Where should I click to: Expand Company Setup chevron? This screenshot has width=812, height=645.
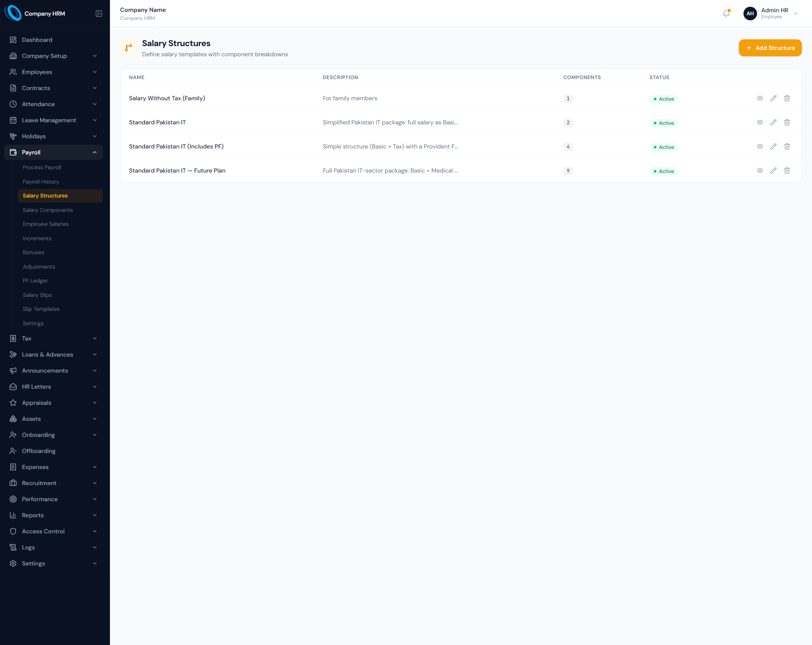(x=95, y=56)
